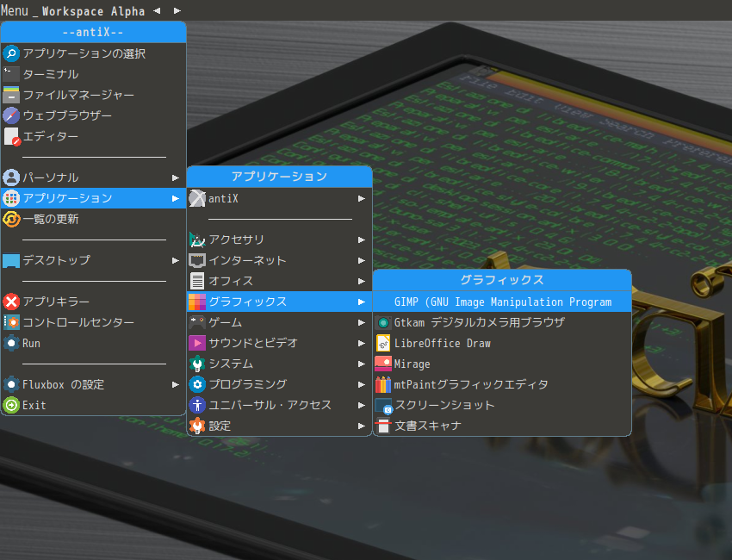Click the gear icon beside Fluxbox の設定
732x560 pixels.
11,384
